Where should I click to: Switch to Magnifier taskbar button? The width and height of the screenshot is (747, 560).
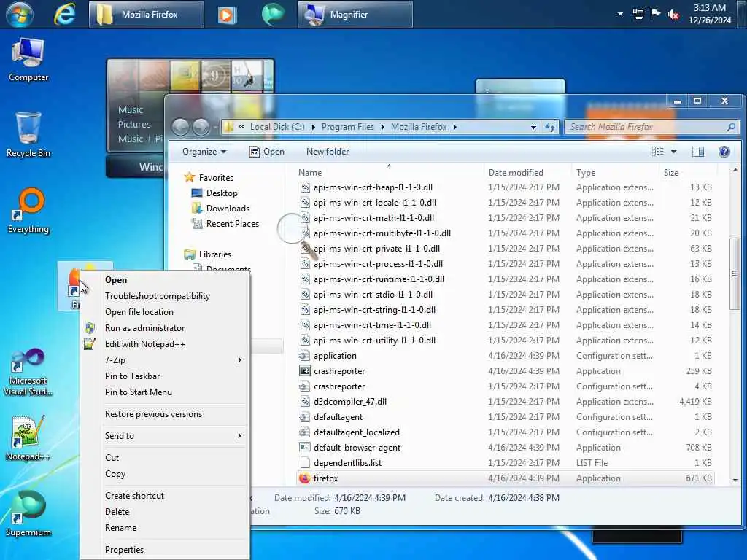click(x=355, y=15)
